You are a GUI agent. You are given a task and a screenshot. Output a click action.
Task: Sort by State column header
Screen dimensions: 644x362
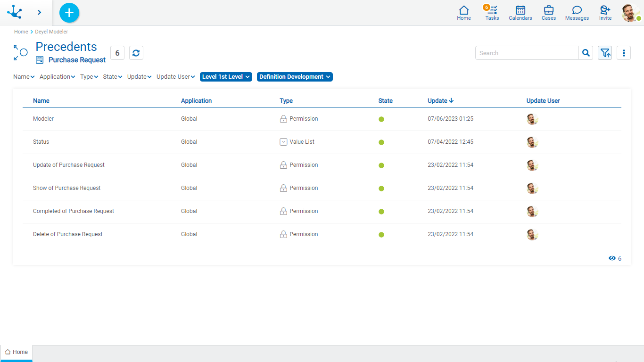(386, 101)
